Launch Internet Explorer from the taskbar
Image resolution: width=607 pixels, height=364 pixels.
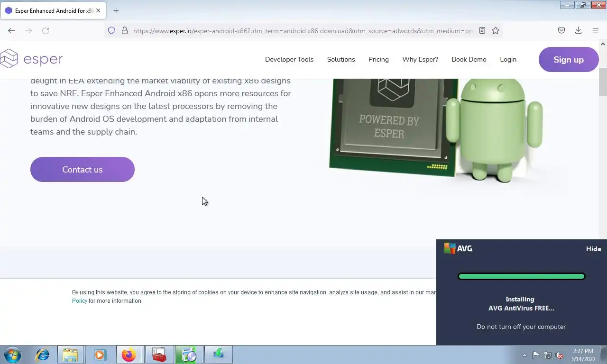pos(42,355)
